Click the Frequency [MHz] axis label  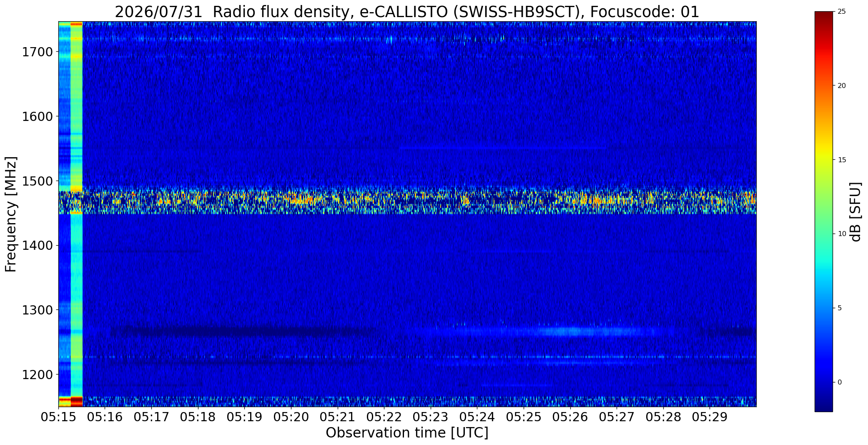click(11, 214)
